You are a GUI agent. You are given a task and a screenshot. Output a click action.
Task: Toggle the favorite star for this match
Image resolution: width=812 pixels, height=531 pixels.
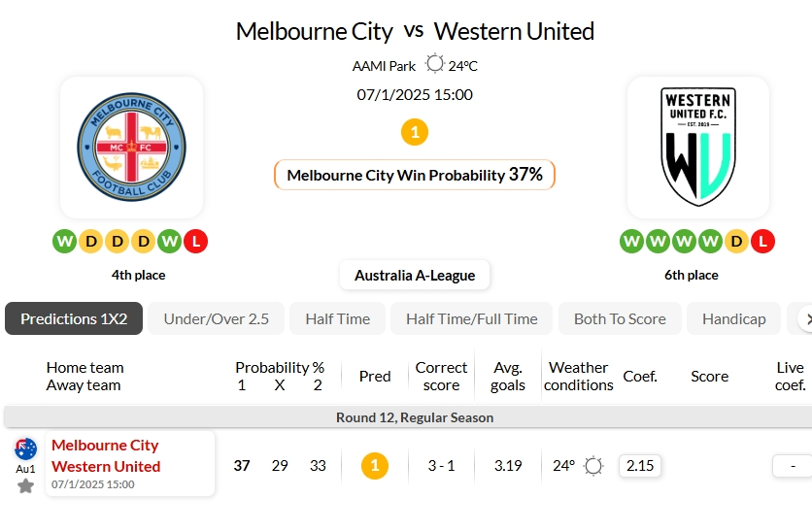point(25,485)
